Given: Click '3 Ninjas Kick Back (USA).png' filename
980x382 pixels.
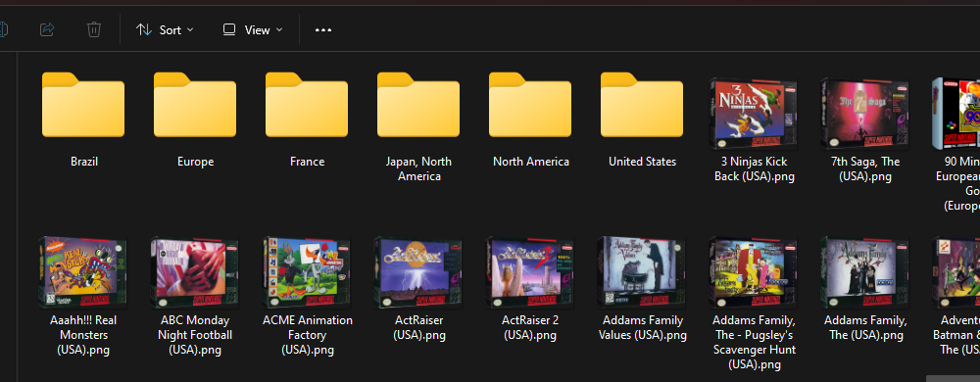Looking at the screenshot, I should [x=755, y=169].
